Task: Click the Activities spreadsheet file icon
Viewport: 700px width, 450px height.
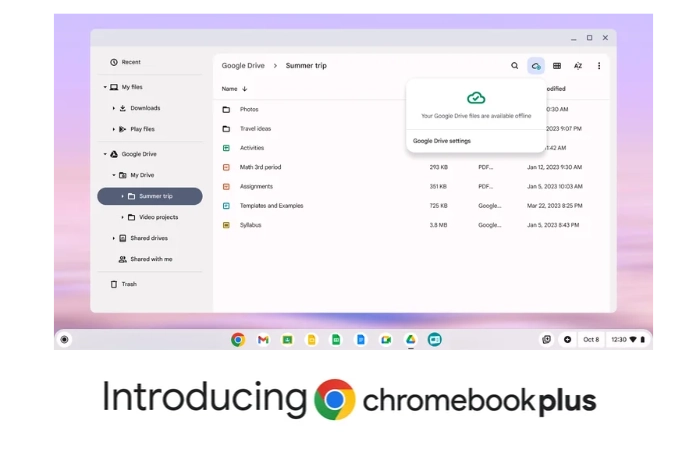Action: 226,148
